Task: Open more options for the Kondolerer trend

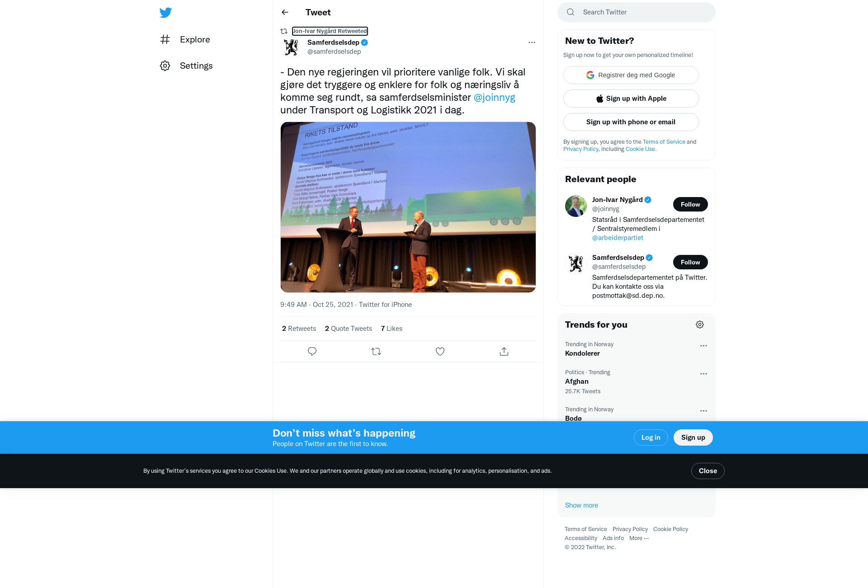Action: pos(703,346)
